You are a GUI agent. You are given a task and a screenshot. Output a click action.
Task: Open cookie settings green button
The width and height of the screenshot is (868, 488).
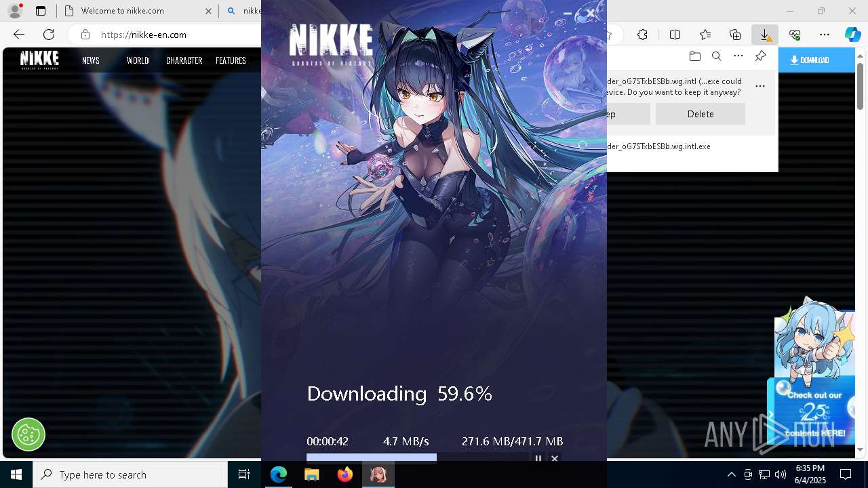tap(28, 434)
